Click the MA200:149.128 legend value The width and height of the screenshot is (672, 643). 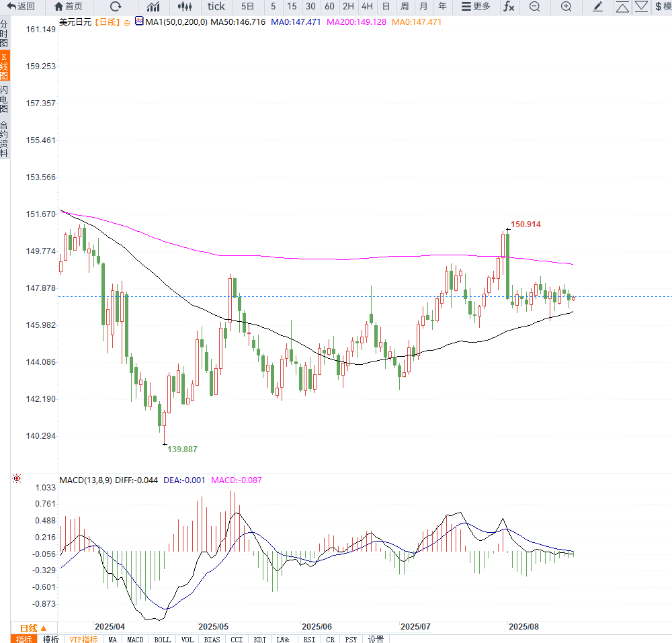[356, 22]
